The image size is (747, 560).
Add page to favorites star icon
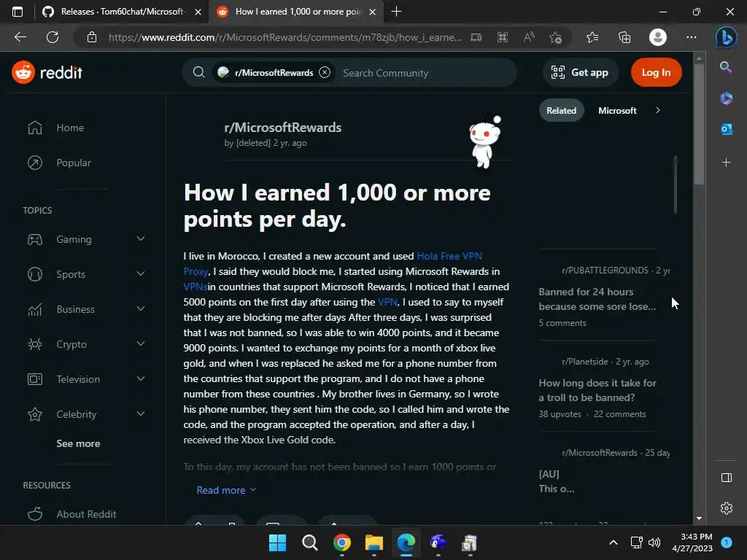click(555, 37)
